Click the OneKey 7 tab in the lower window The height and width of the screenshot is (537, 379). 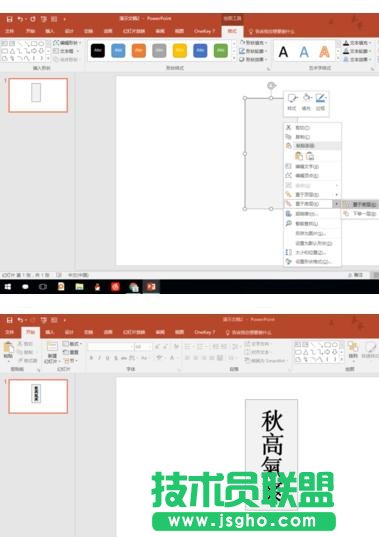click(x=204, y=332)
